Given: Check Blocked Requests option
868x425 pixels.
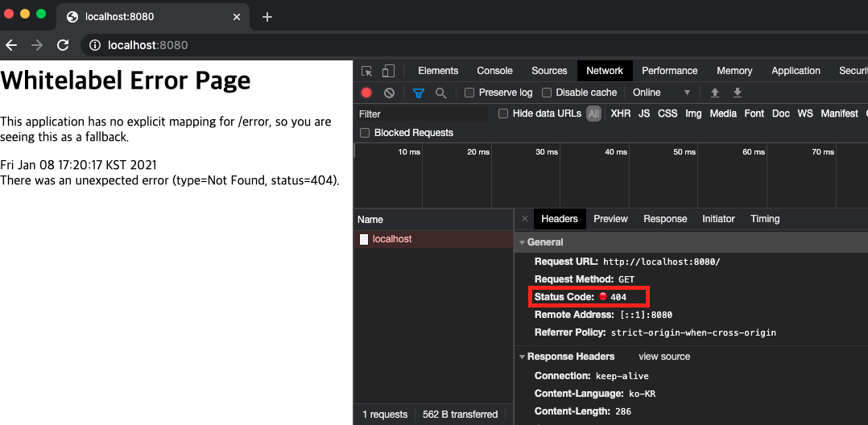Looking at the screenshot, I should tap(365, 133).
